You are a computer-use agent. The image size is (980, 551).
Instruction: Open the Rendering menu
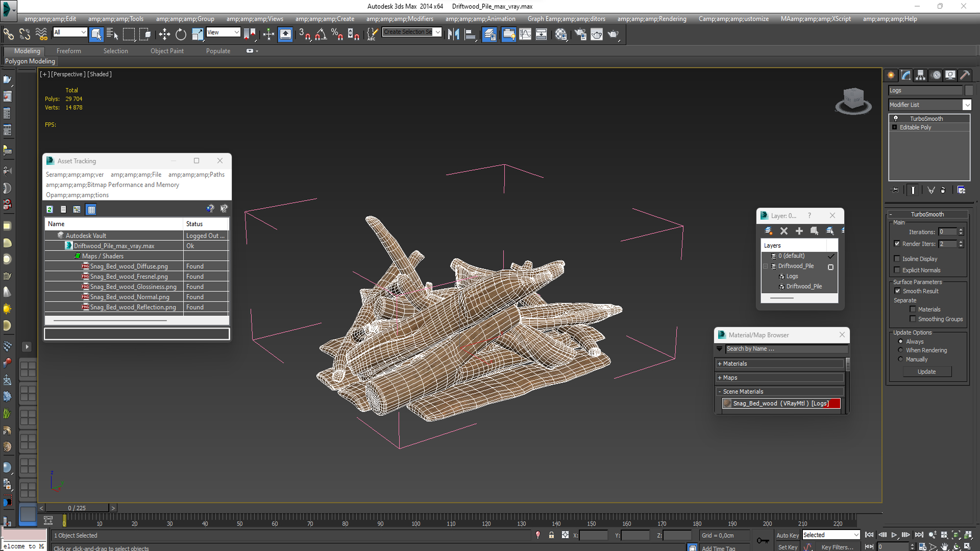[x=652, y=19]
